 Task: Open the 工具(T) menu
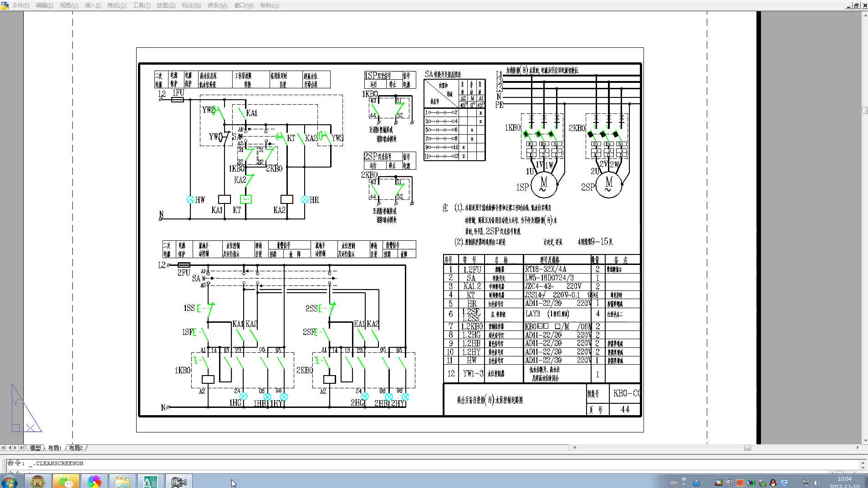pyautogui.click(x=141, y=5)
